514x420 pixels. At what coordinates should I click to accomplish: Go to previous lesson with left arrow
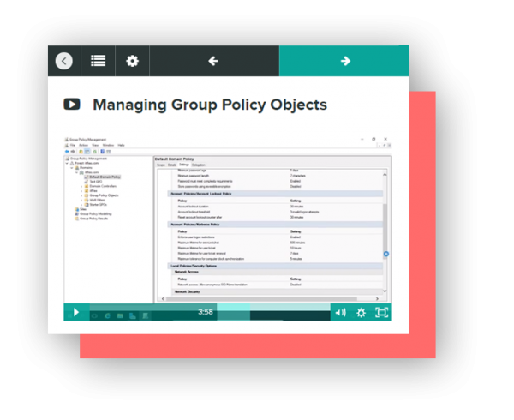[213, 61]
